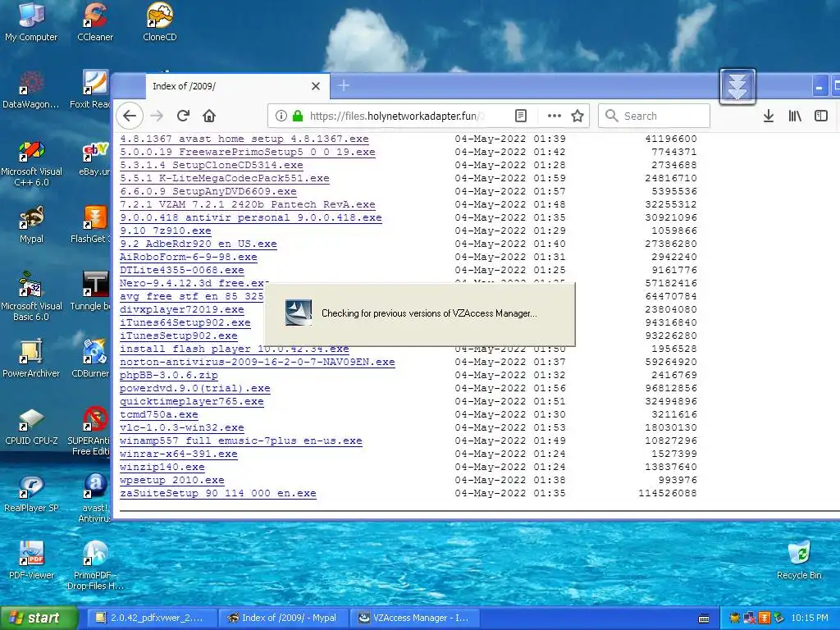Download 9.10 7z910.exe link

[166, 231]
